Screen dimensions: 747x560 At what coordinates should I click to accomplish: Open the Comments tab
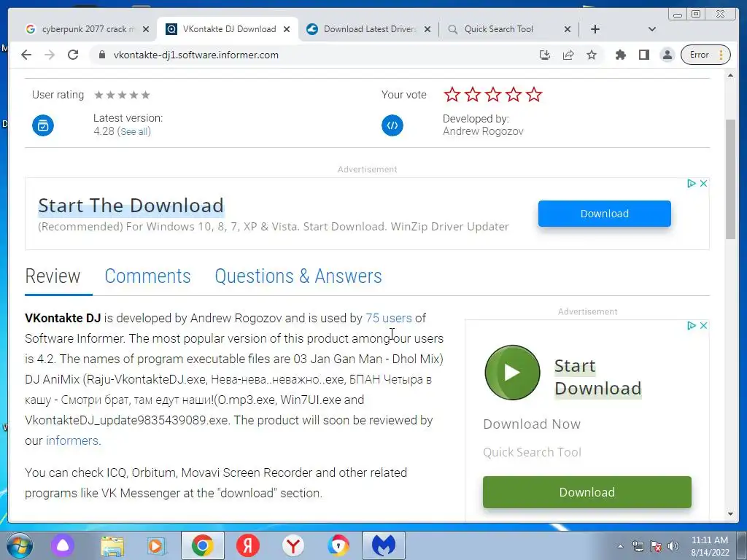(147, 276)
